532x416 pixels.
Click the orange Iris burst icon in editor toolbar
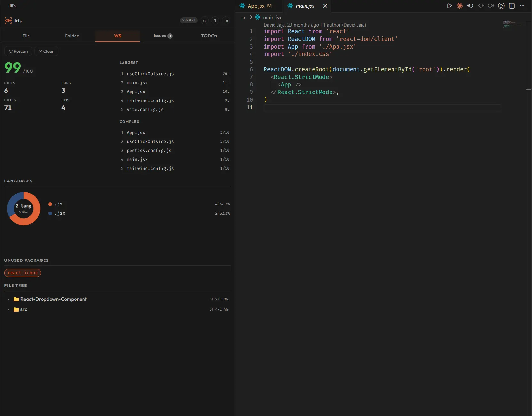[x=460, y=6]
